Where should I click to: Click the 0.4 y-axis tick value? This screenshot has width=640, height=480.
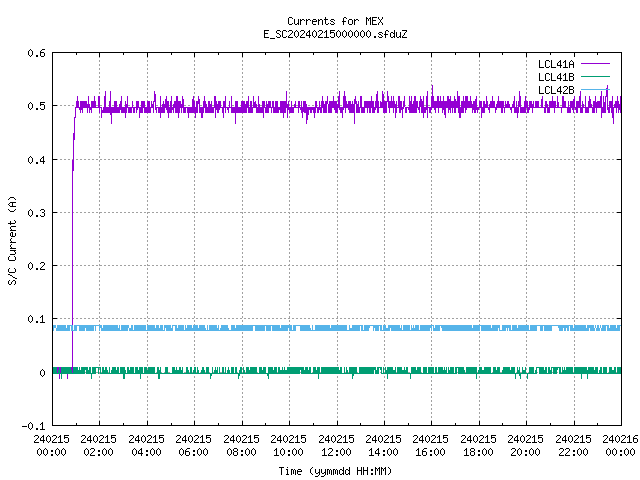36,160
